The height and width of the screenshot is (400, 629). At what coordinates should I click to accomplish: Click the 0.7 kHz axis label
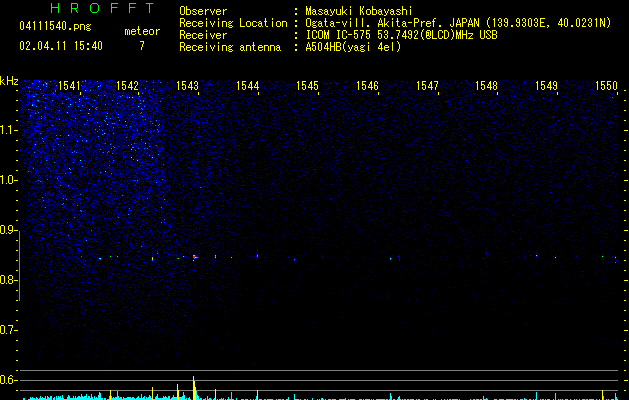[8, 330]
